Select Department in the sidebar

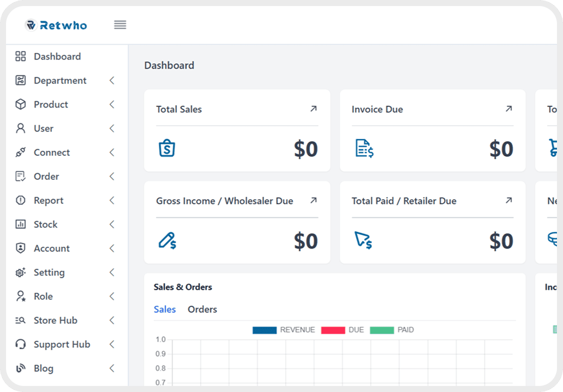point(60,80)
